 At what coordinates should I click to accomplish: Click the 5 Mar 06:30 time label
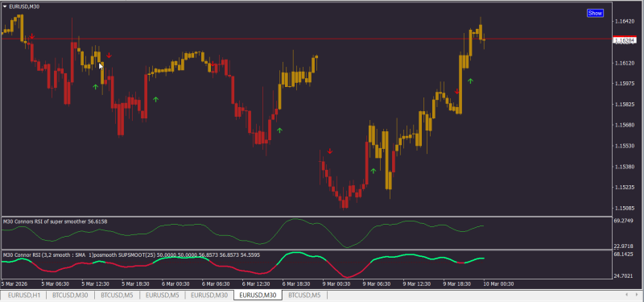[x=55, y=283]
